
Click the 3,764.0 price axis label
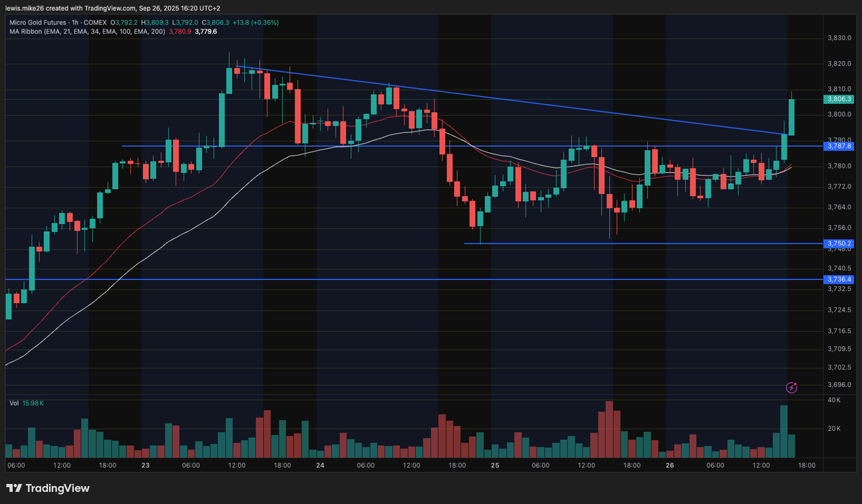pyautogui.click(x=839, y=207)
